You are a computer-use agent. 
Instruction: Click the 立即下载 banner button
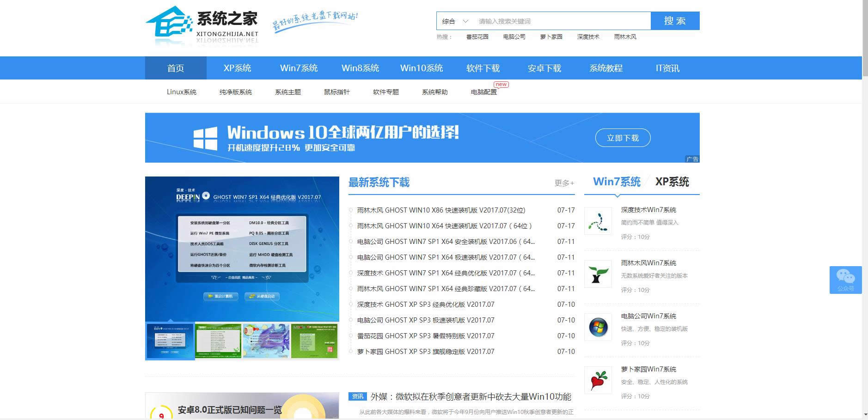tap(623, 138)
